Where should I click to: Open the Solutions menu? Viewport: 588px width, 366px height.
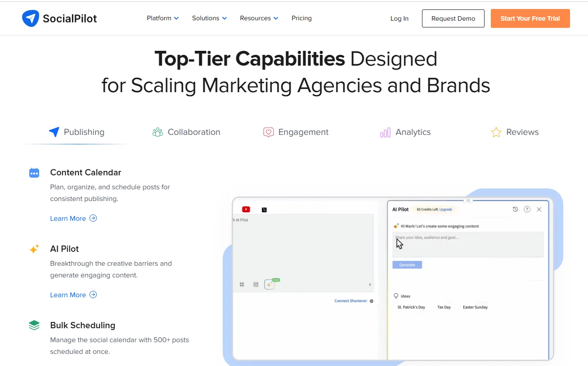click(209, 18)
